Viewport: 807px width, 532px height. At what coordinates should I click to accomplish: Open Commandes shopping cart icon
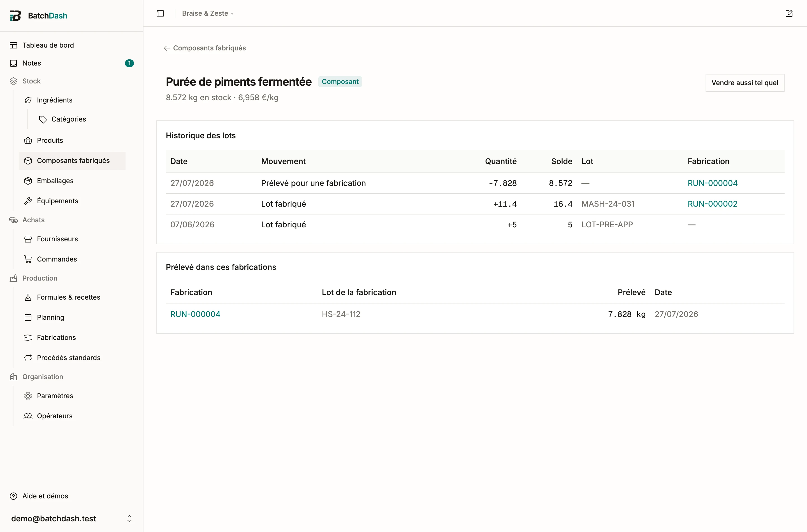(28, 259)
